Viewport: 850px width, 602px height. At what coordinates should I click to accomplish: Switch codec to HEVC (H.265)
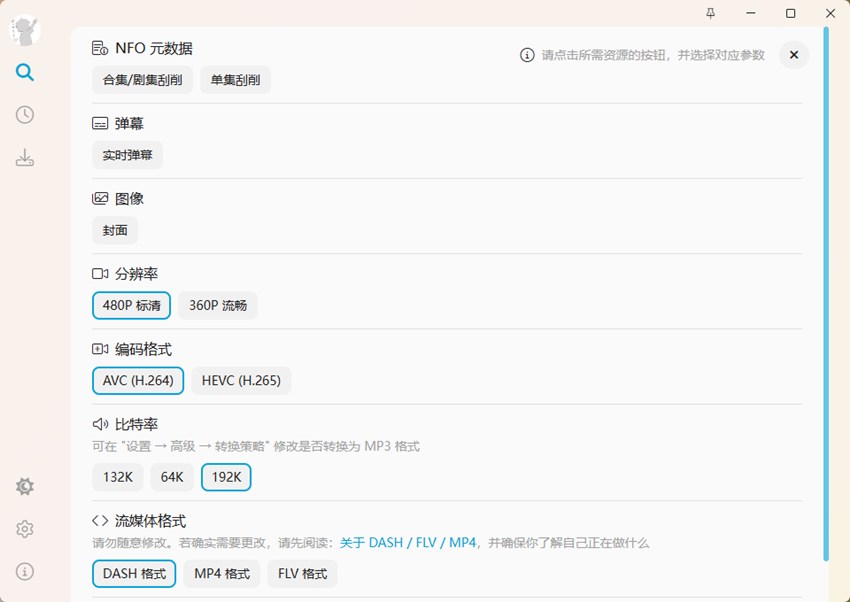pos(240,380)
